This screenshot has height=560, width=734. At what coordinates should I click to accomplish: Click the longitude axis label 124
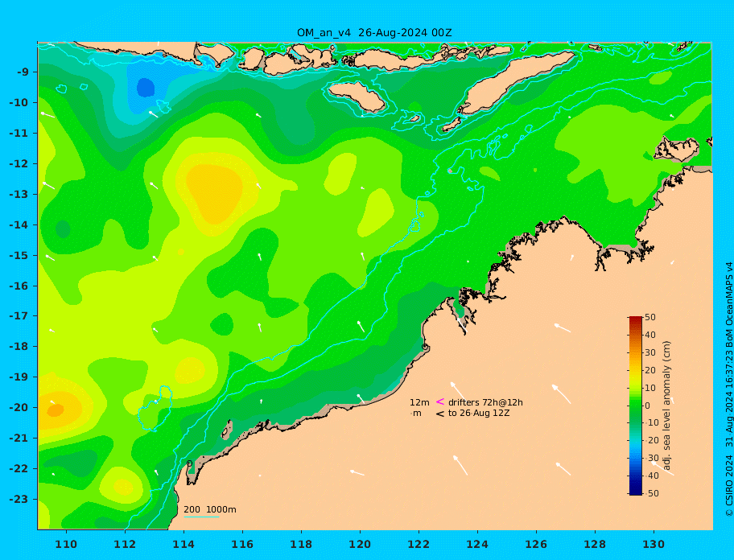(x=477, y=545)
